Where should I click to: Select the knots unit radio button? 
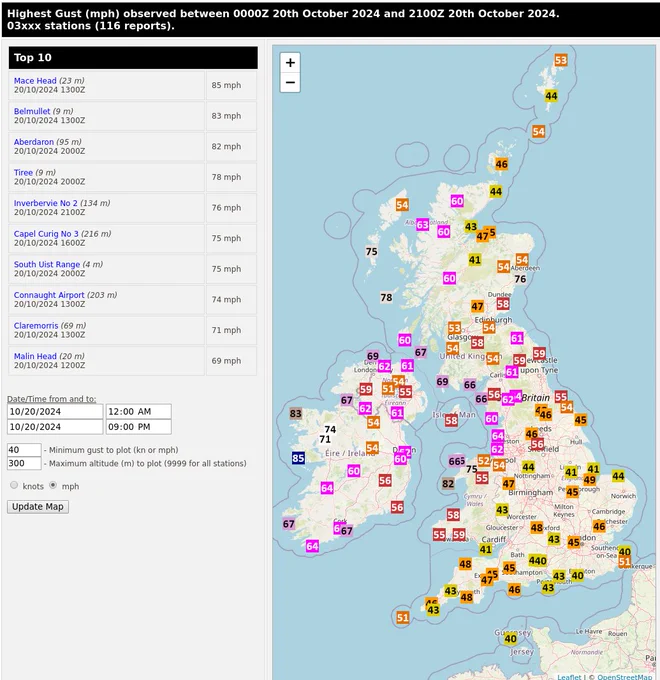point(14,485)
